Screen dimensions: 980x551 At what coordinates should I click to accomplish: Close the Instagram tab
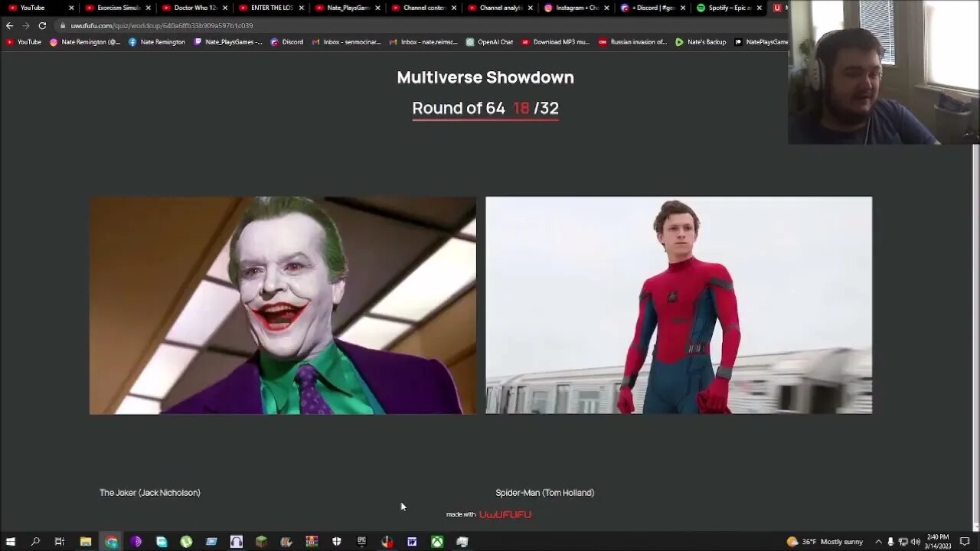click(x=606, y=8)
